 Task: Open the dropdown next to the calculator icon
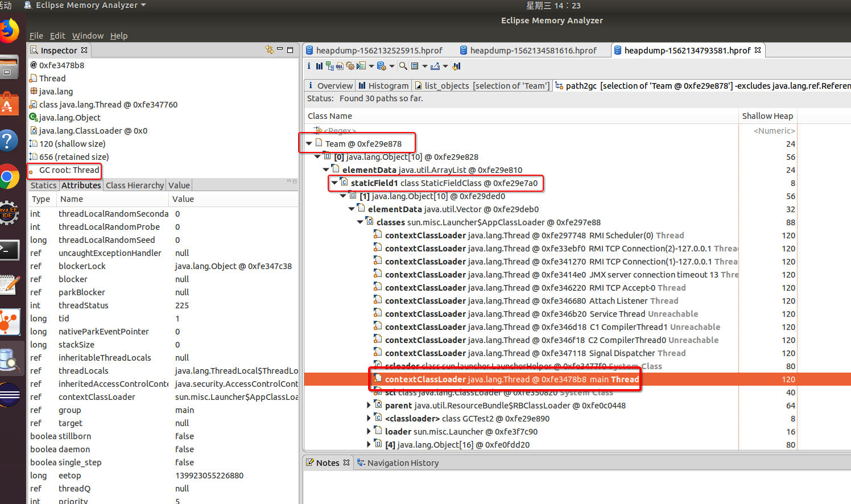424,66
